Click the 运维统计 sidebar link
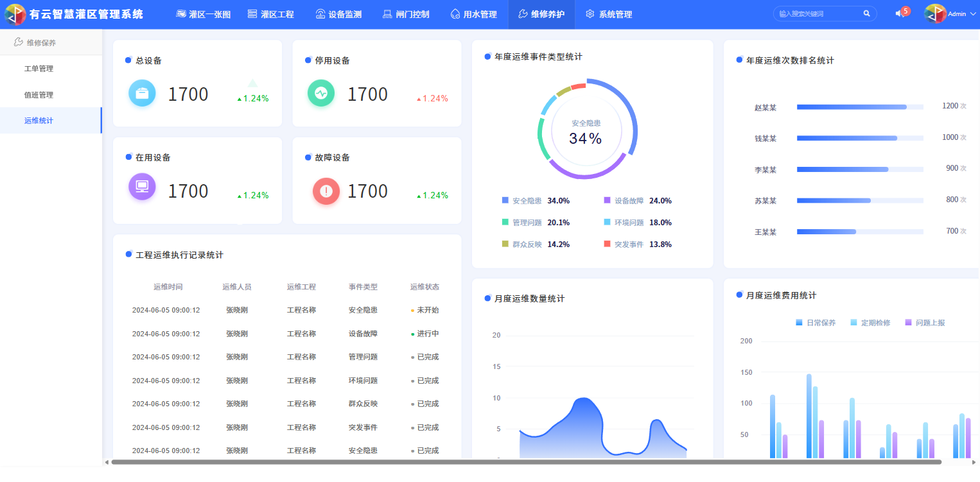Image resolution: width=980 pixels, height=482 pixels. 39,121
